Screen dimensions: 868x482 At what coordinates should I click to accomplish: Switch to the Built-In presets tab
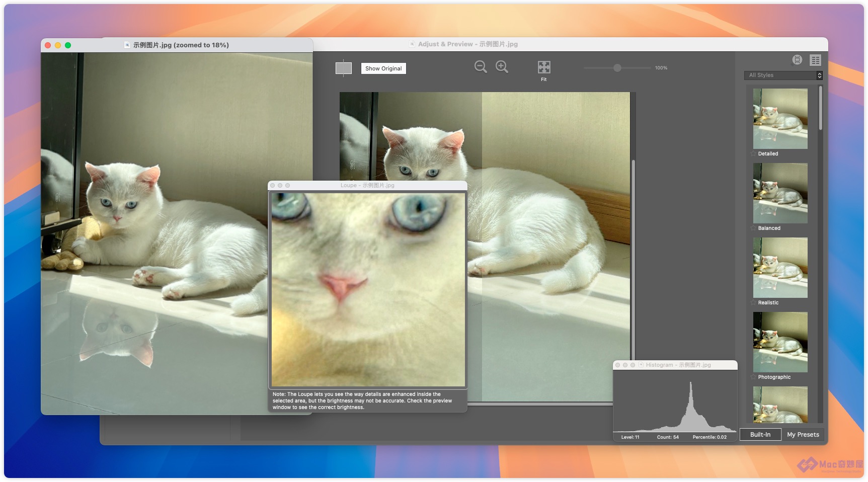pyautogui.click(x=760, y=434)
